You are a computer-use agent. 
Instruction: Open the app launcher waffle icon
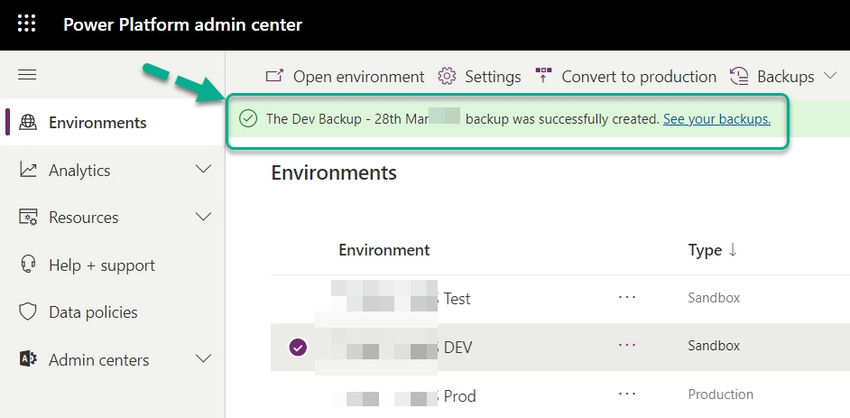click(x=27, y=24)
